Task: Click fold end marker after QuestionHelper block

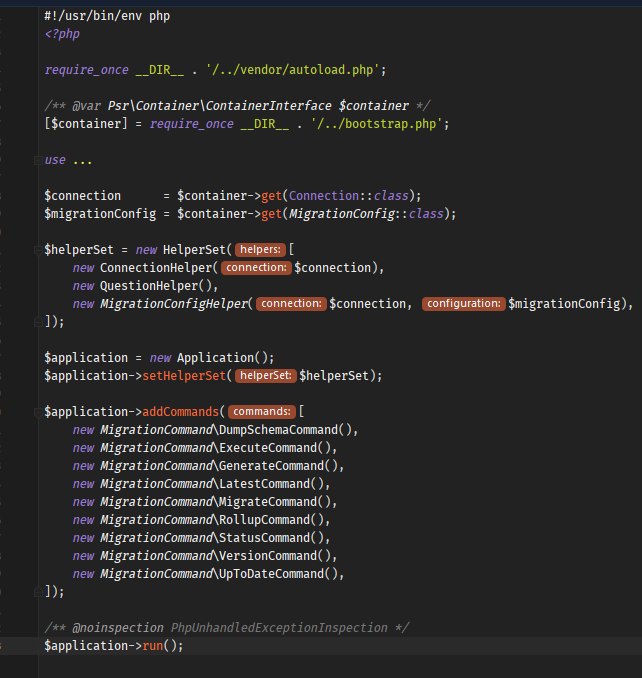Action: click(x=38, y=322)
